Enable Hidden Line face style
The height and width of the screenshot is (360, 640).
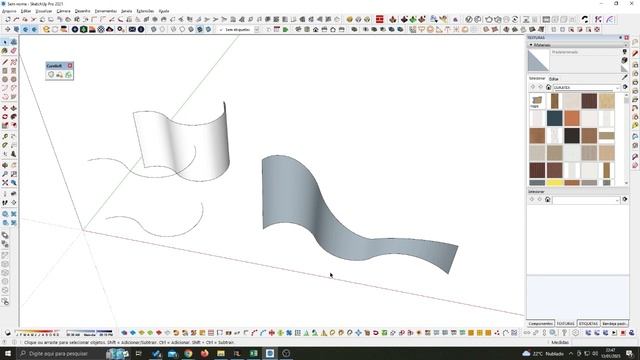pyautogui.click(x=182, y=29)
